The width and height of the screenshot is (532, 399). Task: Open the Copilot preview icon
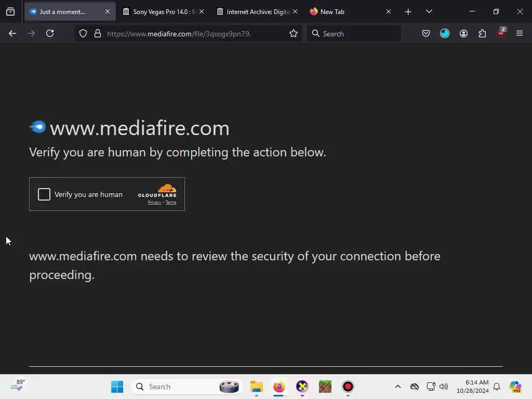click(x=515, y=387)
